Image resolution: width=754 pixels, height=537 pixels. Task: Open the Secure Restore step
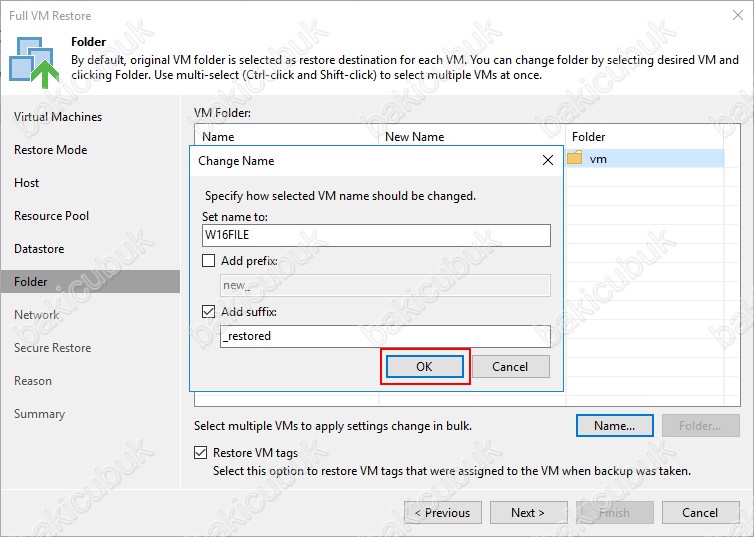click(x=52, y=348)
